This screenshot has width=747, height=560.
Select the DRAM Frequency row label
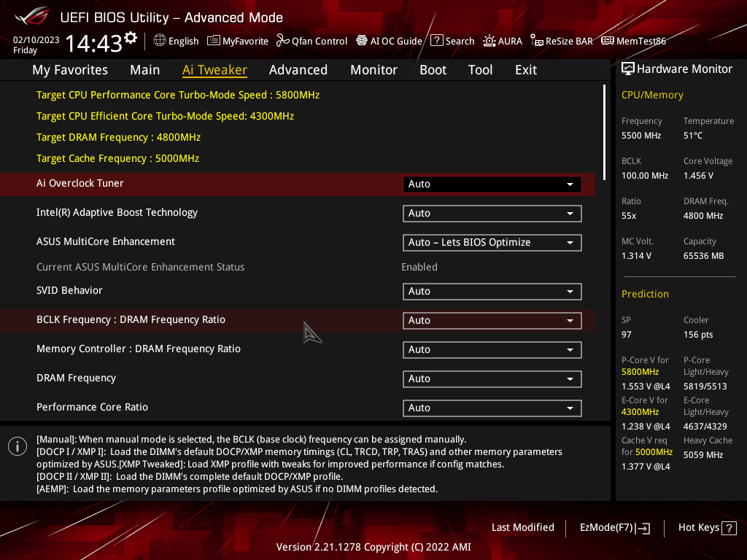point(76,378)
